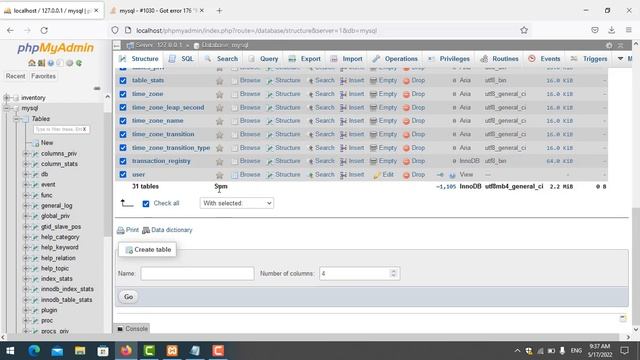Viewport: 640px width, 360px height.
Task: Click Edit for the user view
Action: [384, 175]
